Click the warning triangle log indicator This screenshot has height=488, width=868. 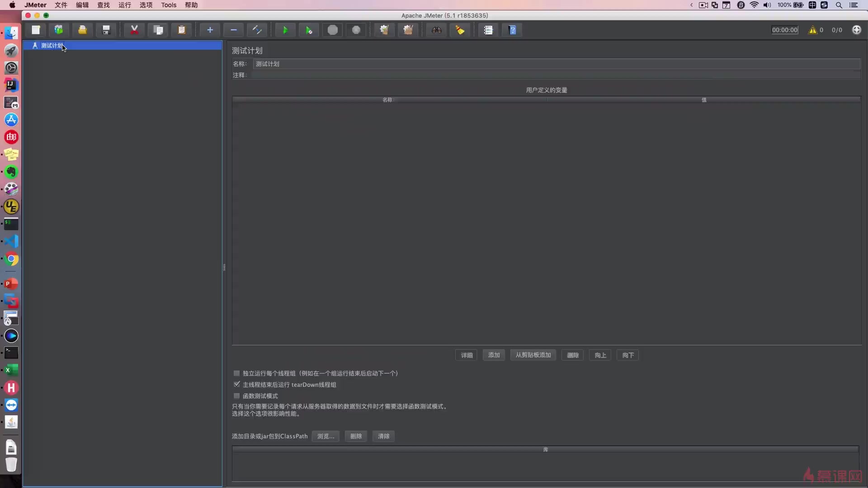[x=813, y=30]
